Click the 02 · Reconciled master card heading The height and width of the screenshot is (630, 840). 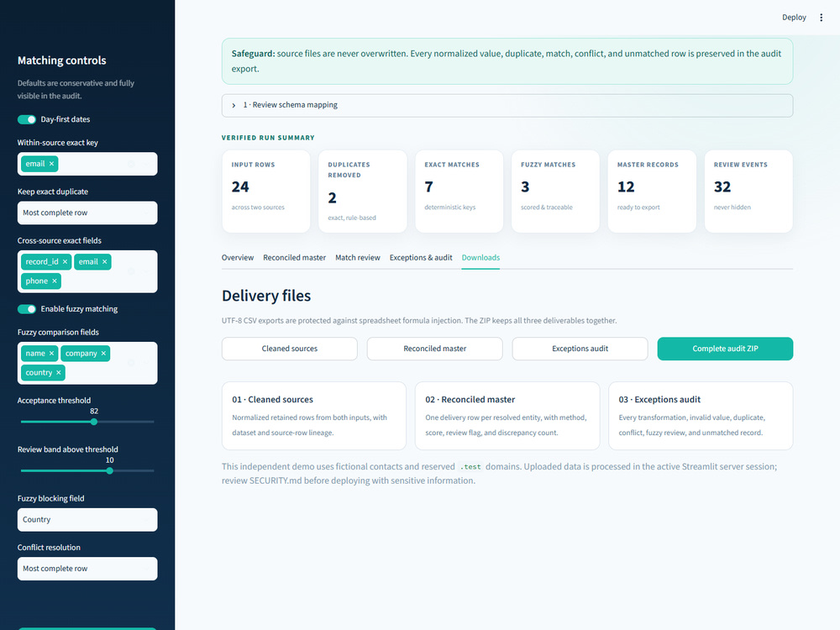click(x=470, y=400)
